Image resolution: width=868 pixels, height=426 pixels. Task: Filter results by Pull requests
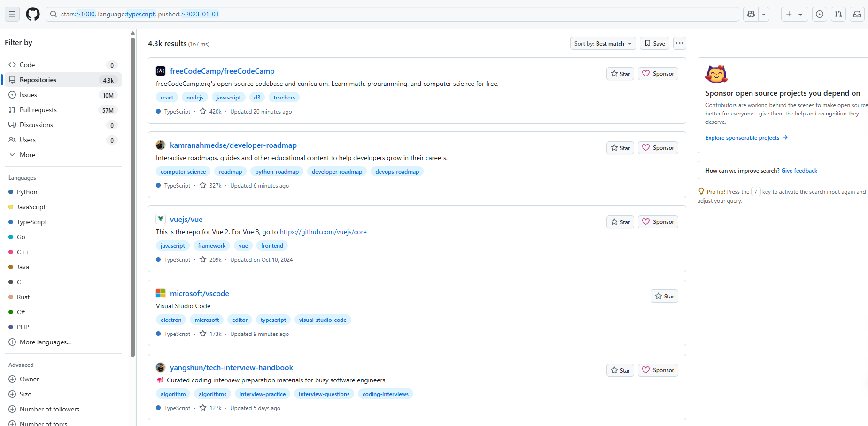63,110
